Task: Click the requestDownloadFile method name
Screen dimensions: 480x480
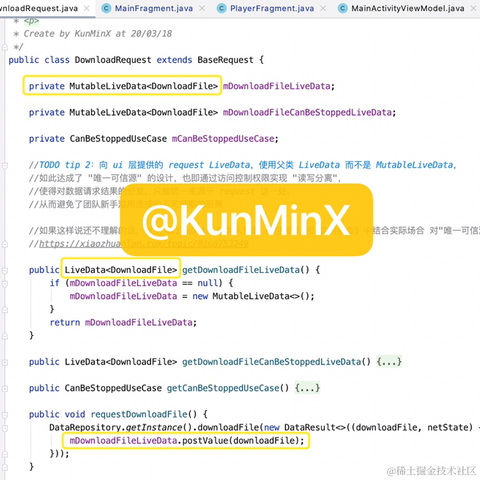Action: 139,414
